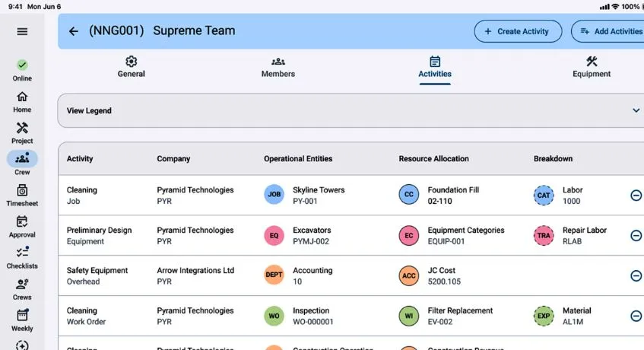
Task: Click the EXP badge next to Material
Action: pyautogui.click(x=544, y=316)
